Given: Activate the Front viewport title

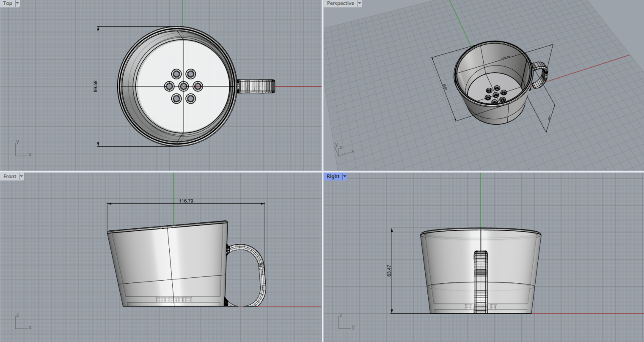Looking at the screenshot, I should 10,176.
